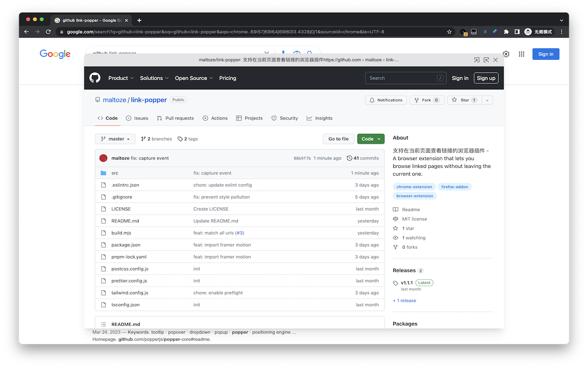588x368 pixels.
Task: Open Google apps grid icon
Action: click(521, 54)
